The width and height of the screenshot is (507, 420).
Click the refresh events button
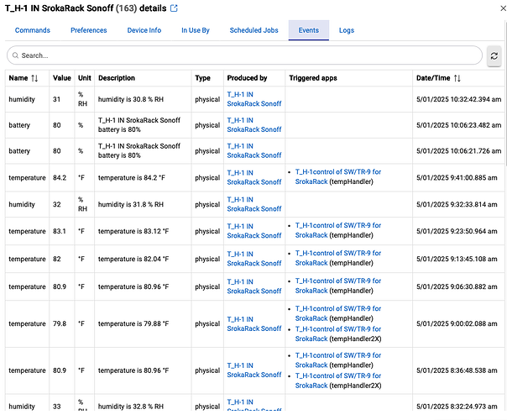click(494, 55)
